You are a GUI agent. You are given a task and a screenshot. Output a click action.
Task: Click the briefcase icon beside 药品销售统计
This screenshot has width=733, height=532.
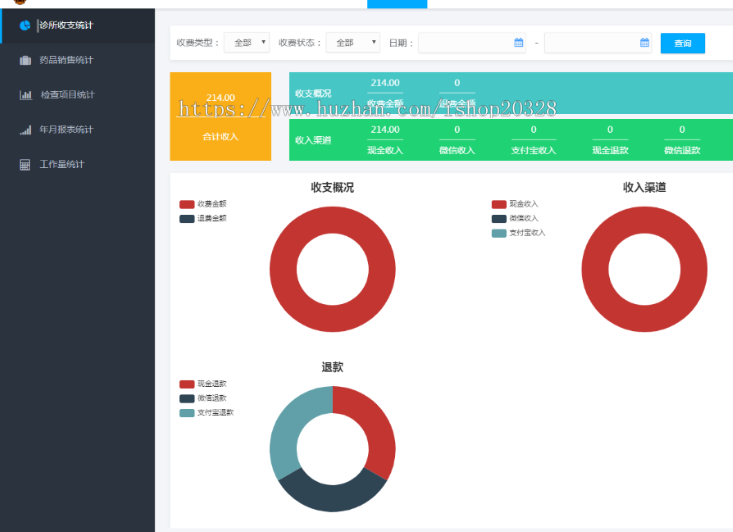(25, 60)
